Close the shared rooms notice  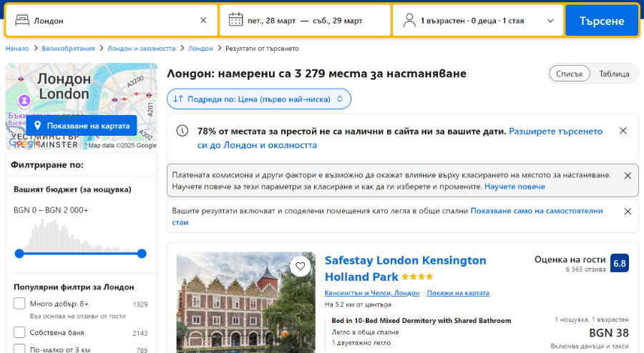coord(628,212)
